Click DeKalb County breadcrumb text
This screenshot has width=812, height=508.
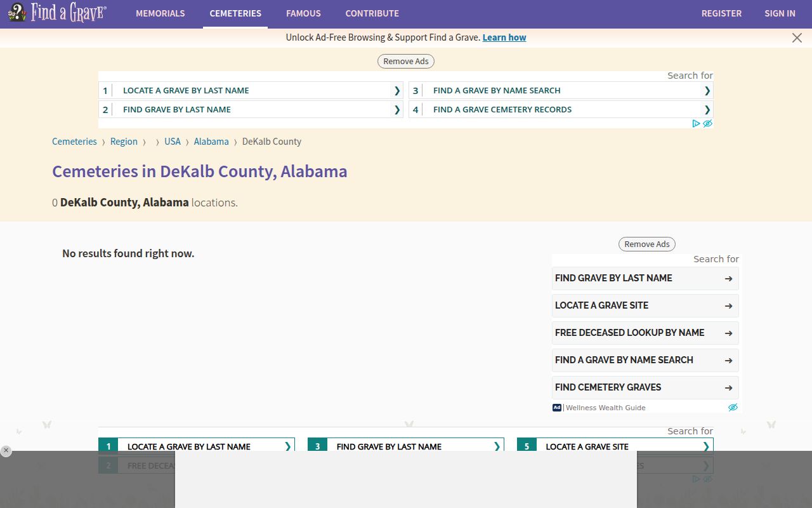[x=272, y=142]
